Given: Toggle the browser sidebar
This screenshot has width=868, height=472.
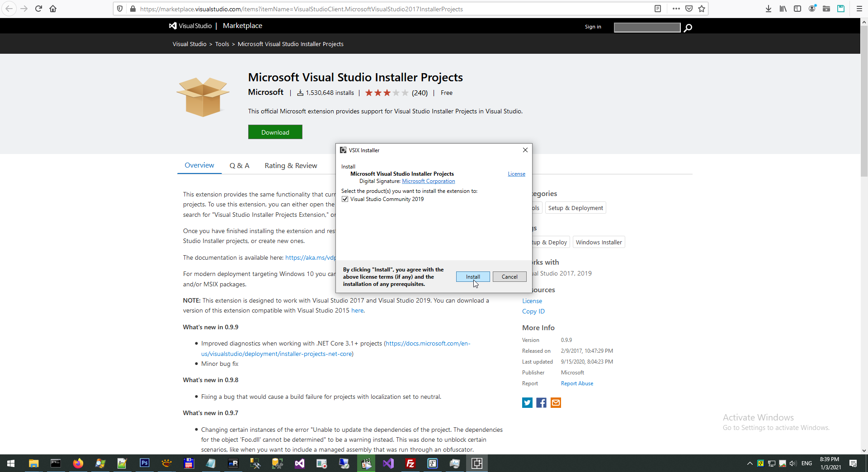Looking at the screenshot, I should click(797, 9).
